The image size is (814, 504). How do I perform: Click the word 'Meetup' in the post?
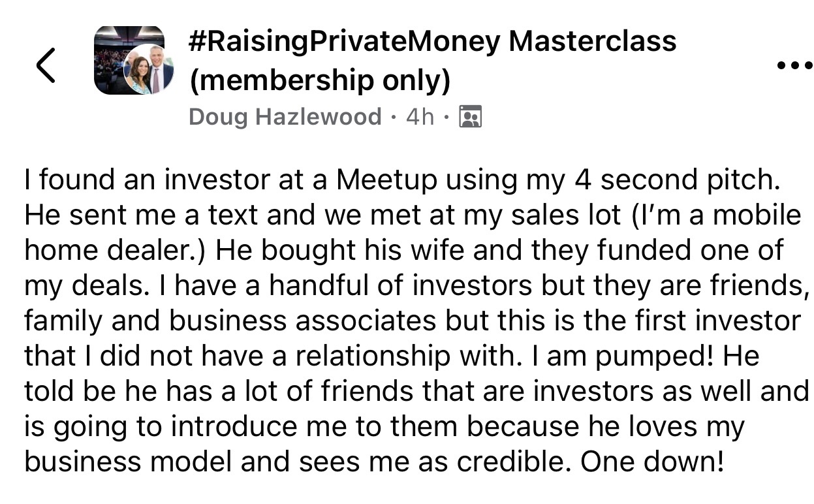pyautogui.click(x=386, y=180)
